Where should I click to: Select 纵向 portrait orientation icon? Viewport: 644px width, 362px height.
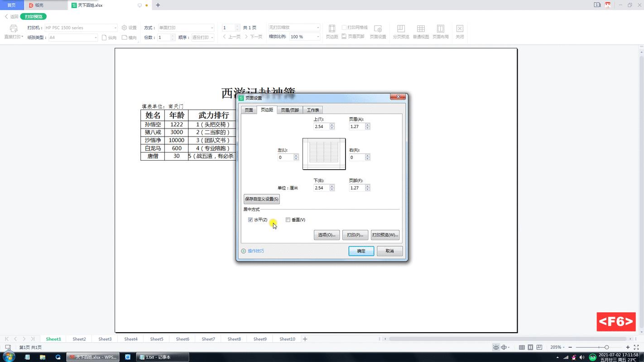point(104,38)
